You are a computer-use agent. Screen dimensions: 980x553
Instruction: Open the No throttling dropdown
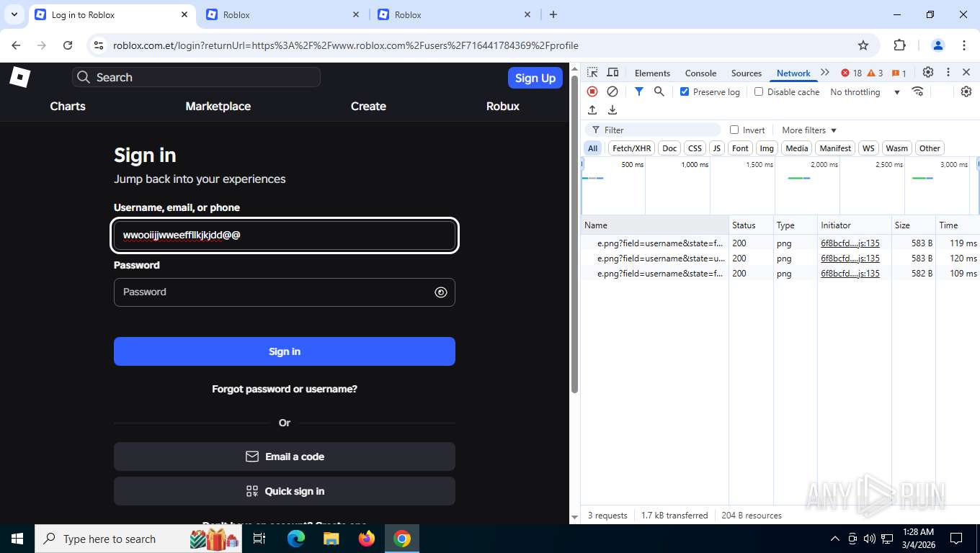click(x=865, y=91)
